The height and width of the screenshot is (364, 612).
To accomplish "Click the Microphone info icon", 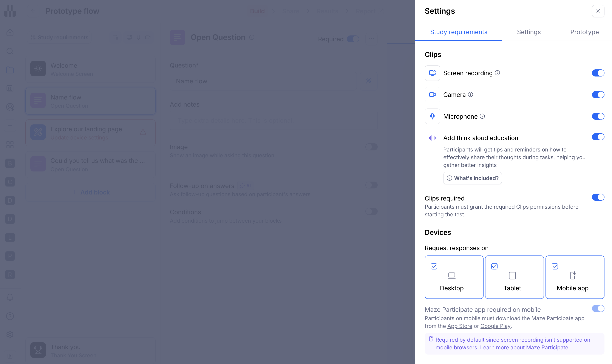I will (x=482, y=116).
